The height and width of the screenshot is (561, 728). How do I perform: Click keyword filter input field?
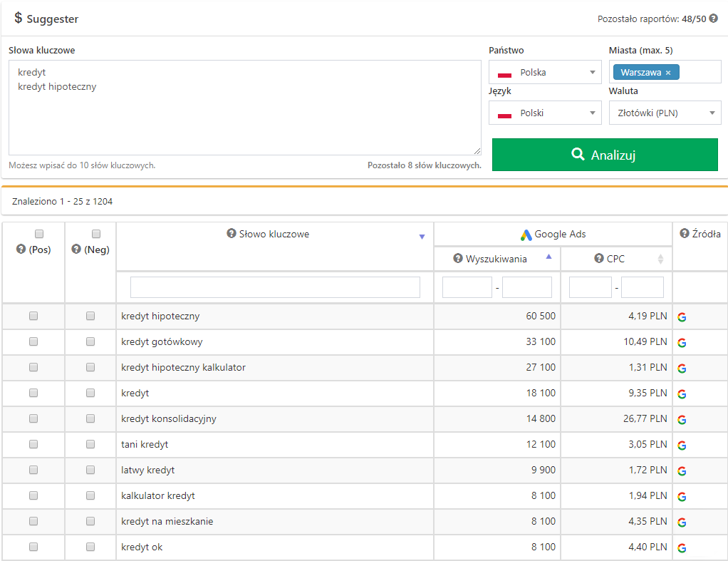tap(275, 287)
